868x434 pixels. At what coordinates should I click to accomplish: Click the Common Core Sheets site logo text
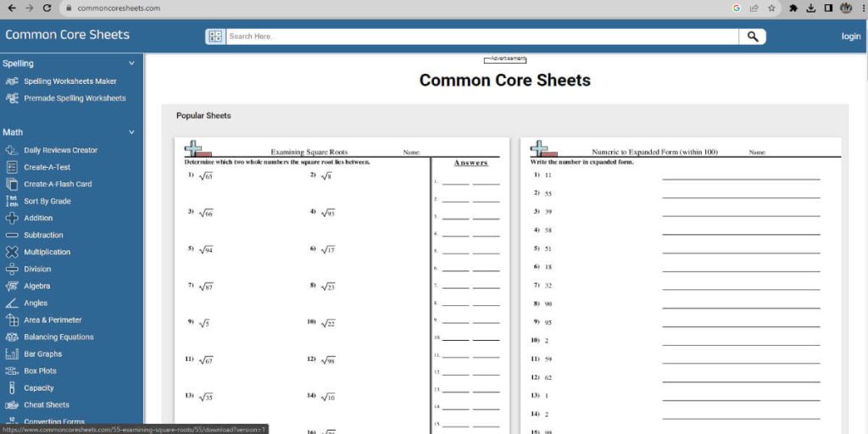[x=67, y=35]
